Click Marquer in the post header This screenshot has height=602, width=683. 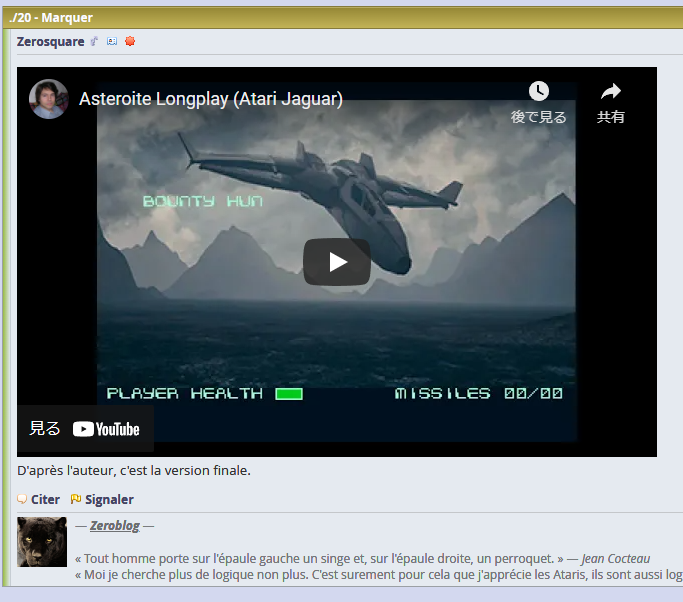point(67,18)
